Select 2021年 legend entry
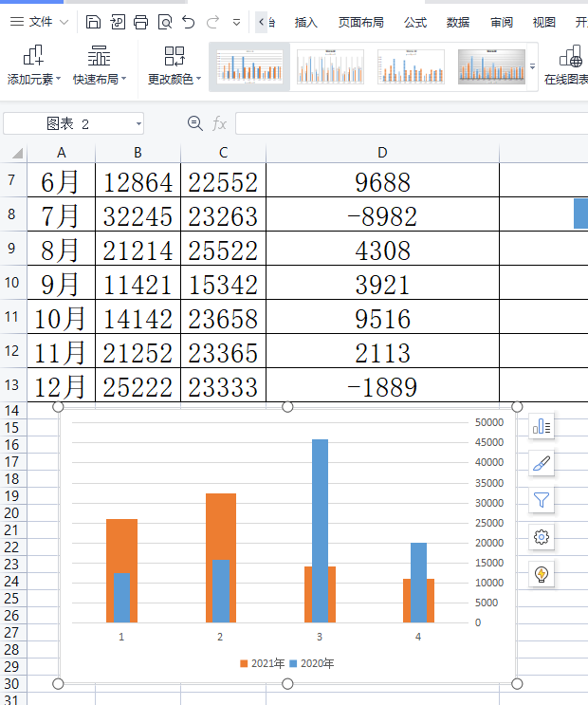The image size is (588, 705). point(263,663)
